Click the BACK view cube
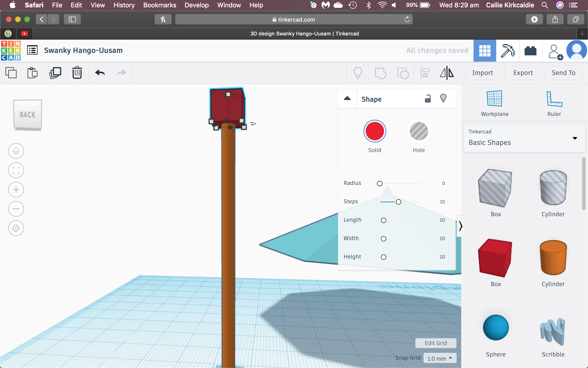 (x=28, y=115)
